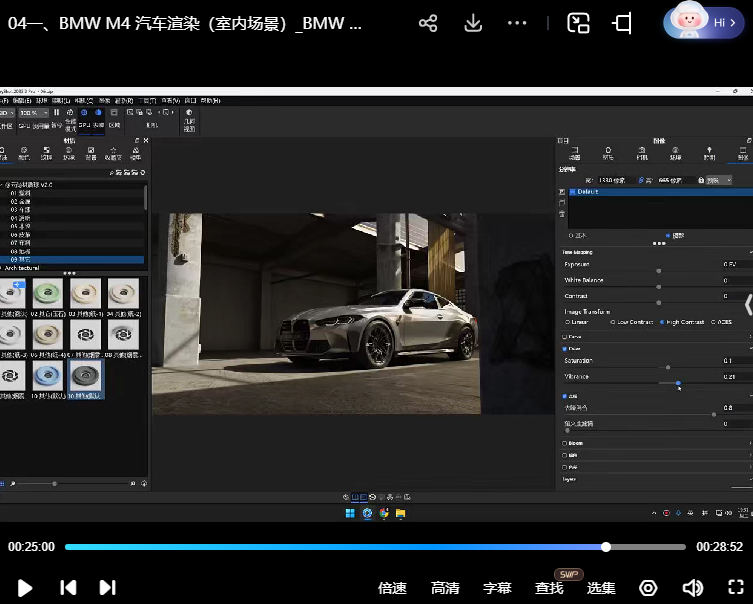Select the blue material thumbnail in library
The image size is (753, 604).
coord(49,374)
